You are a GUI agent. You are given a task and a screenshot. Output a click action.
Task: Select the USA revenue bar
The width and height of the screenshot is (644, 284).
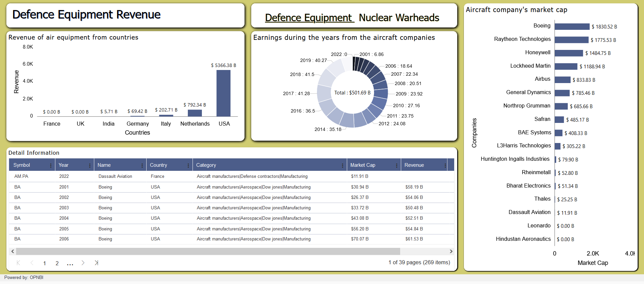tap(223, 93)
